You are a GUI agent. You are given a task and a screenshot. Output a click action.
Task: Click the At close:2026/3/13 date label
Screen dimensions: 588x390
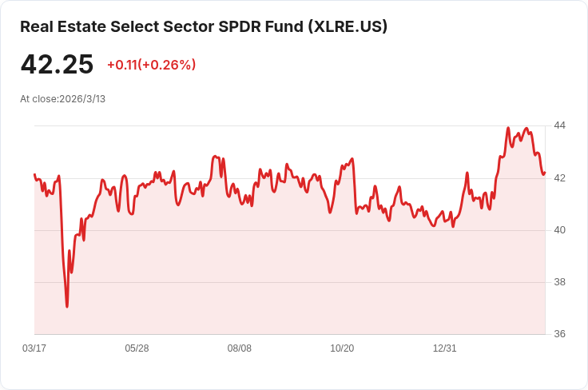click(62, 99)
